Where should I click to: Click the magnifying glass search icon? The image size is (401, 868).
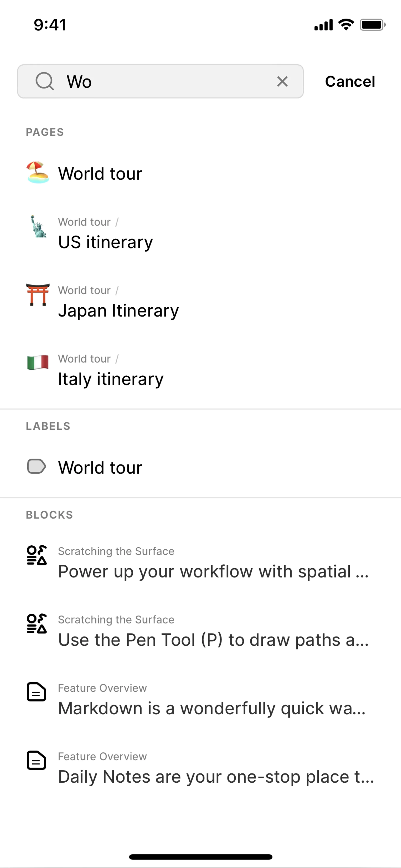tap(44, 81)
